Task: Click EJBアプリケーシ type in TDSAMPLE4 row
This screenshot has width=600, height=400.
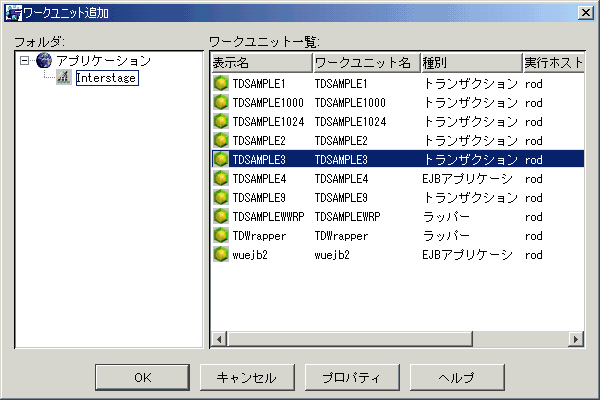Action: point(467,179)
